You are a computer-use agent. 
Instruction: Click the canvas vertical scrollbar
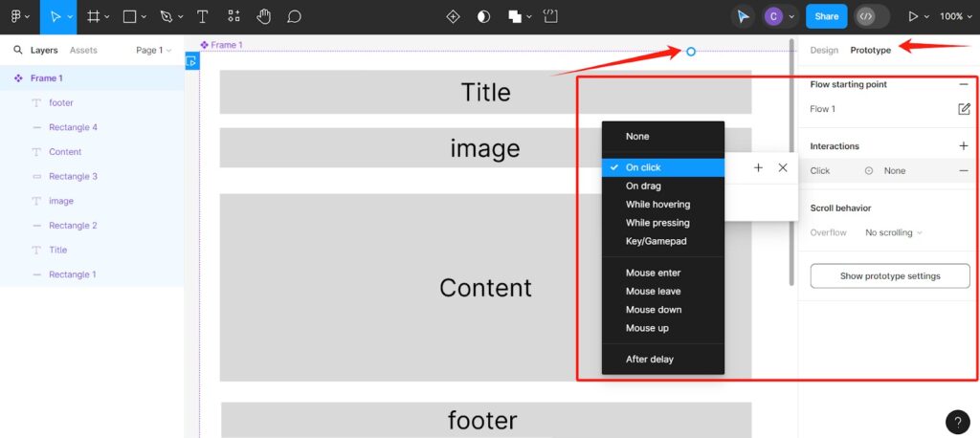[791, 163]
